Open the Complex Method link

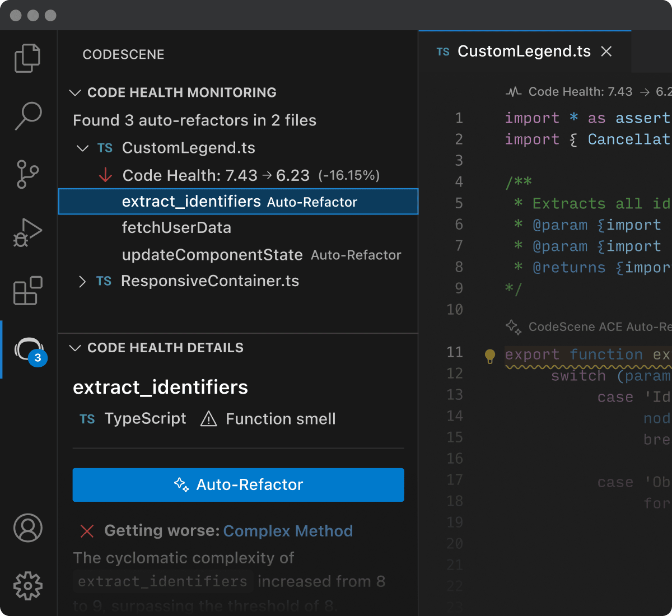click(288, 531)
